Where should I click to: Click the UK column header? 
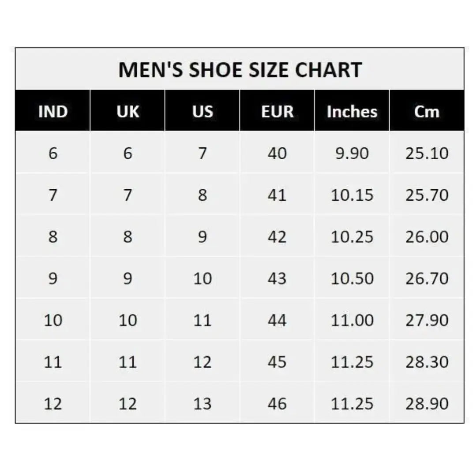tap(127, 112)
